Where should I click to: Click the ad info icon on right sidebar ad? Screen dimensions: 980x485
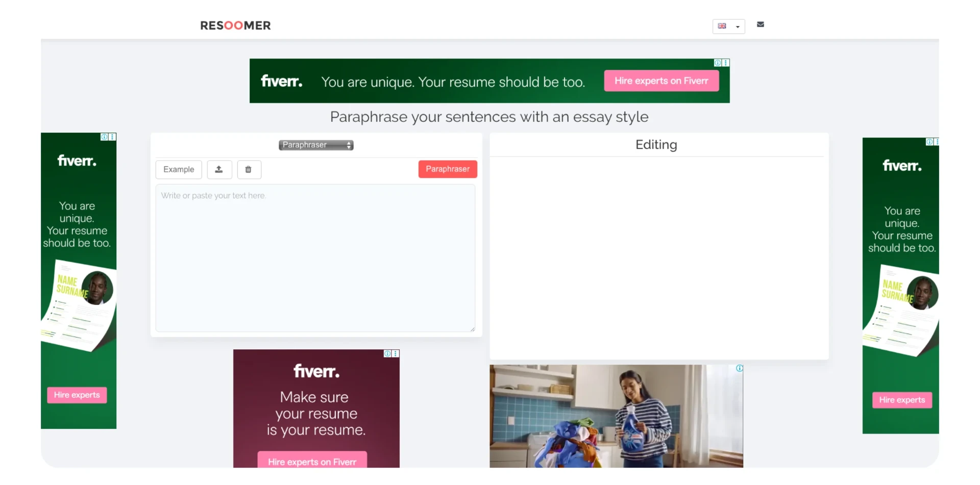(929, 142)
